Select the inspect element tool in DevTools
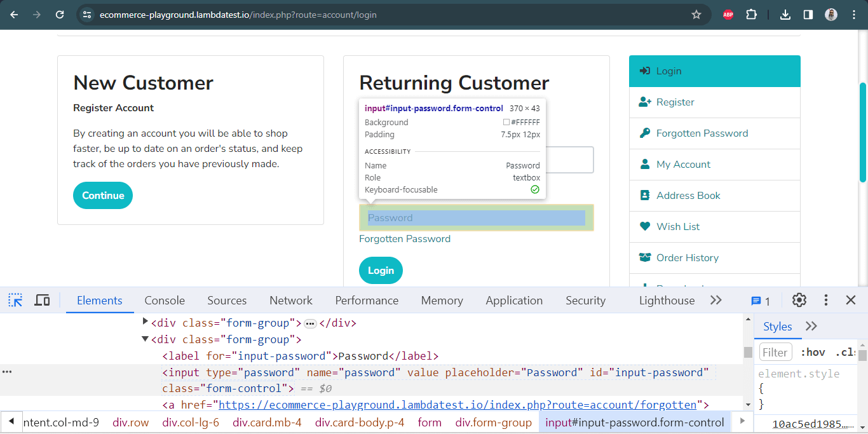Viewport: 868px width, 434px height. pos(15,299)
